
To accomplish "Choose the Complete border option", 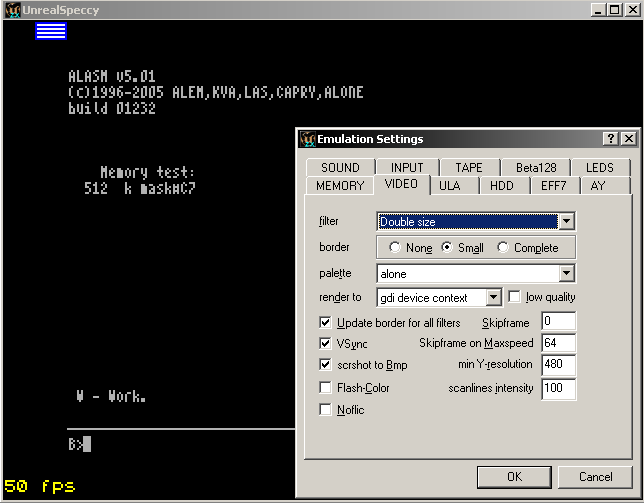I will pos(504,248).
